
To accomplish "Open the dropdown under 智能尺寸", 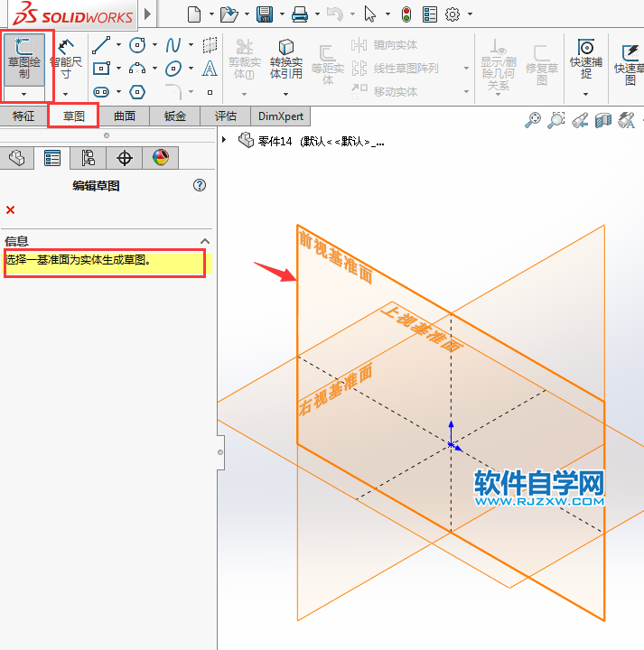I will [66, 94].
